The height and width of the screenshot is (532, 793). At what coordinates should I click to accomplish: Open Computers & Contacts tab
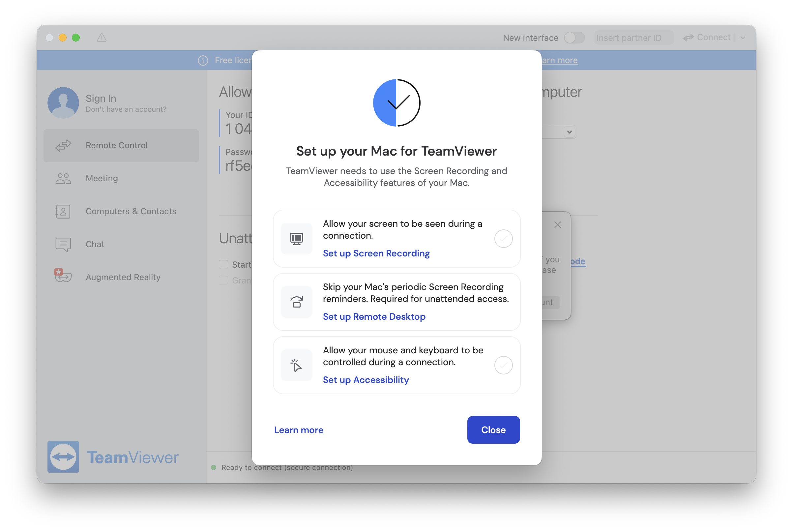coord(121,211)
